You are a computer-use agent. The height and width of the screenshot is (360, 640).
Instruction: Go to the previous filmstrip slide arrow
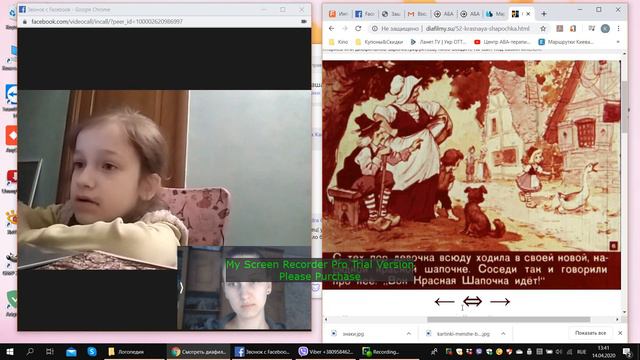[444, 302]
